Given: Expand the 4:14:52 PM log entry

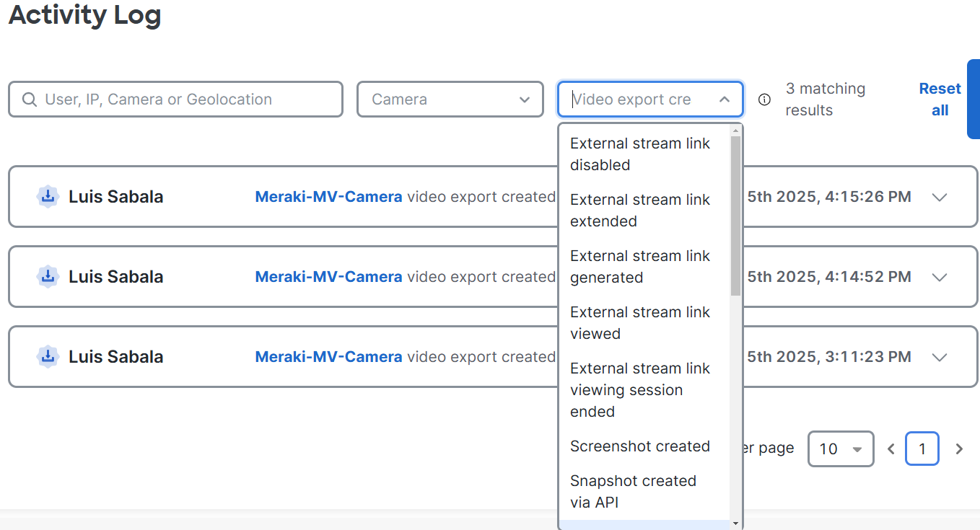Looking at the screenshot, I should [939, 277].
